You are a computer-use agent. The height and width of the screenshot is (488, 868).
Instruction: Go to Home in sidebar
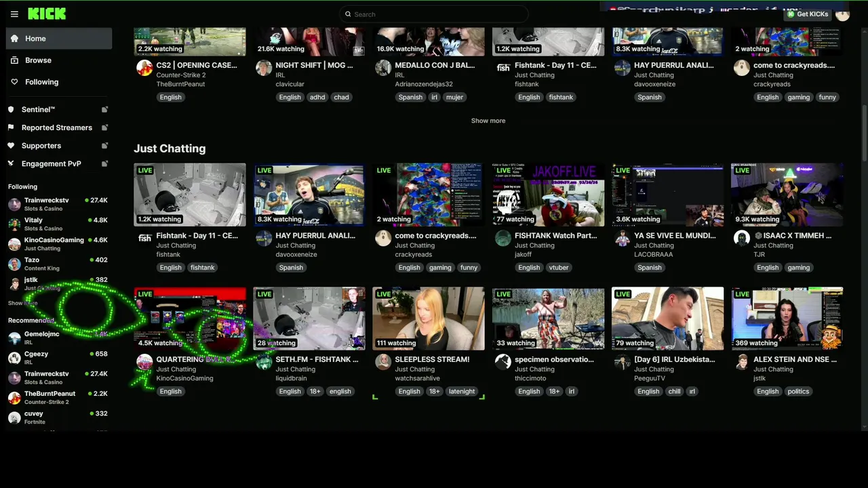[59, 39]
